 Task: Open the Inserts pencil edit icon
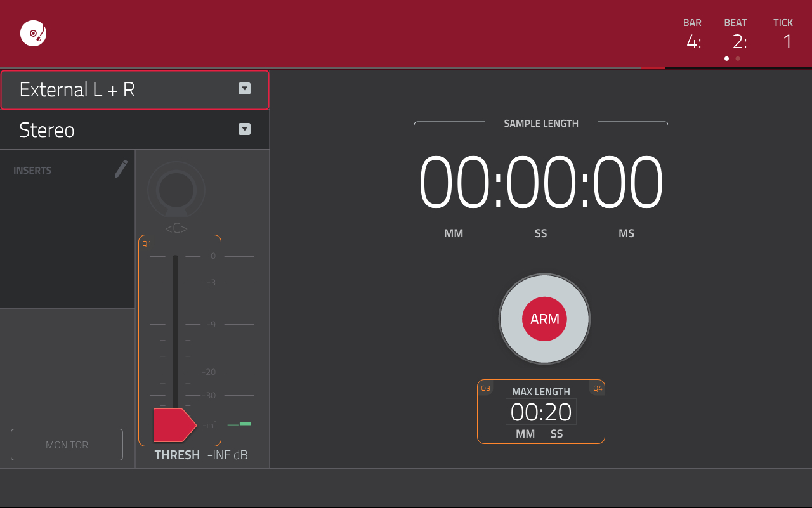(x=120, y=169)
